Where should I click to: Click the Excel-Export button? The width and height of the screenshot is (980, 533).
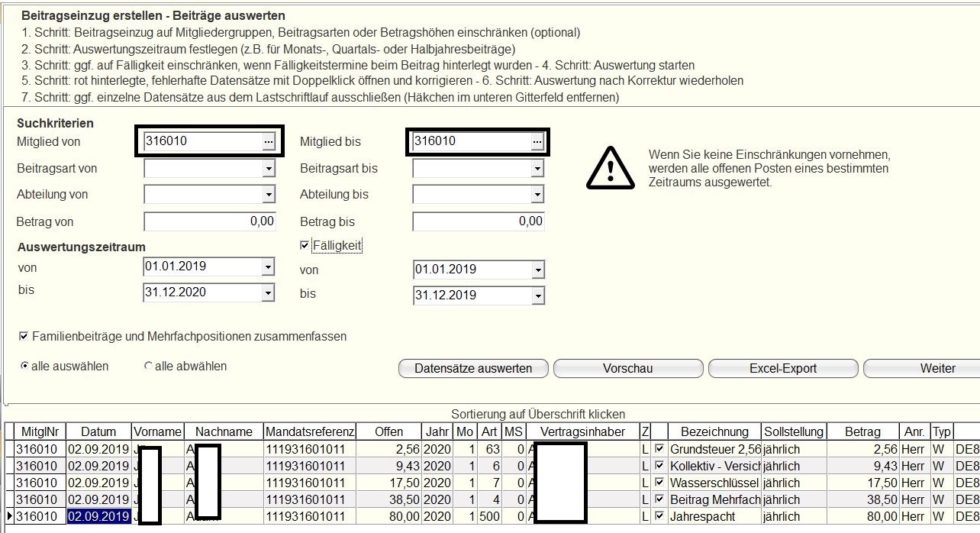click(783, 368)
